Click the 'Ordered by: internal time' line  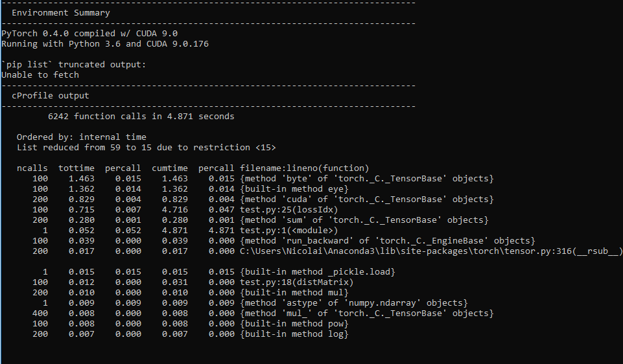coord(82,137)
